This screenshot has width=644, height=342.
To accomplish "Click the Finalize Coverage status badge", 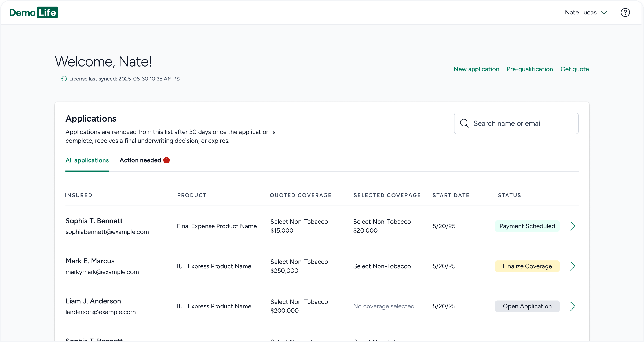I will [x=527, y=266].
